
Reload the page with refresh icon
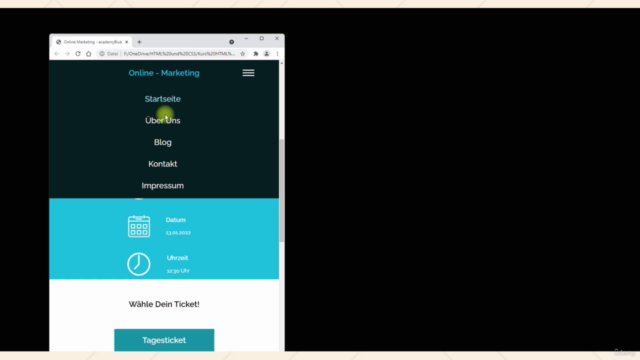click(x=78, y=54)
